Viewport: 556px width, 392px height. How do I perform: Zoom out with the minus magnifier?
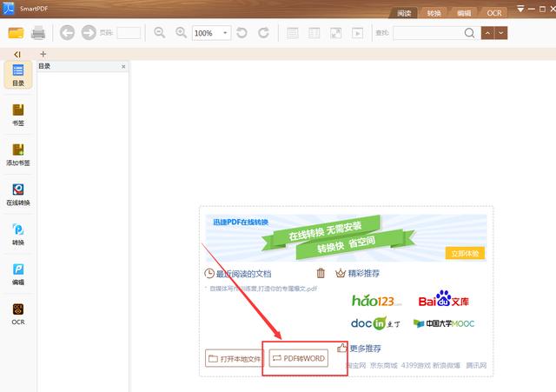[160, 33]
